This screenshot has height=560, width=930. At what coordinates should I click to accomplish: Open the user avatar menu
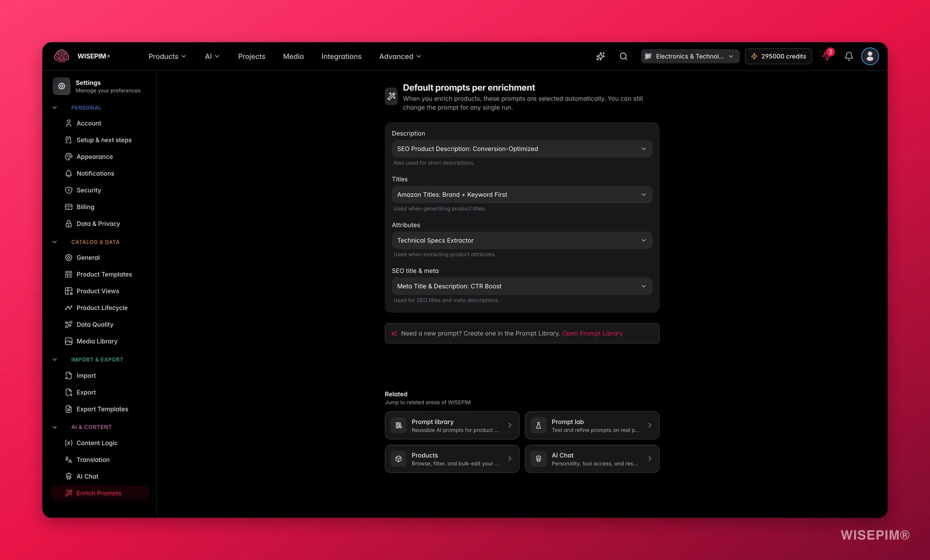point(870,56)
